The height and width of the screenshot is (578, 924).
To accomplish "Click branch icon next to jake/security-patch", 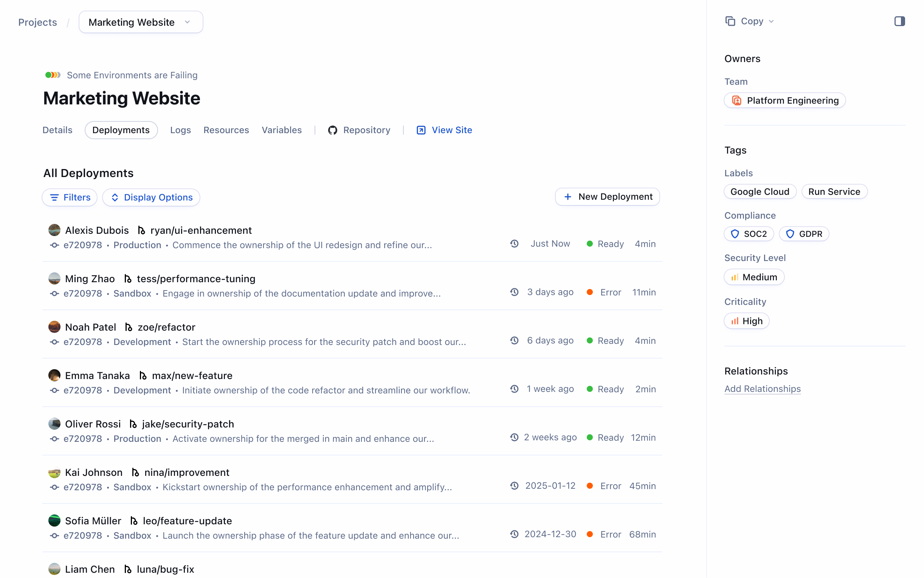I will [x=133, y=424].
